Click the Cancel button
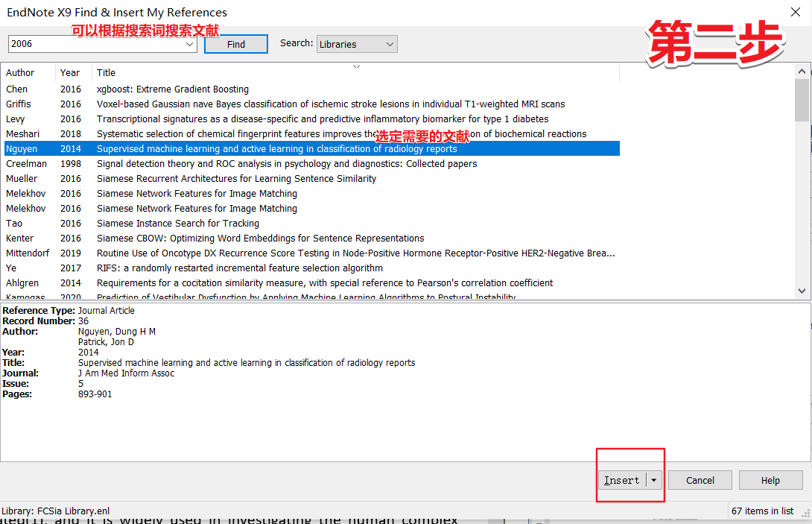 (700, 481)
